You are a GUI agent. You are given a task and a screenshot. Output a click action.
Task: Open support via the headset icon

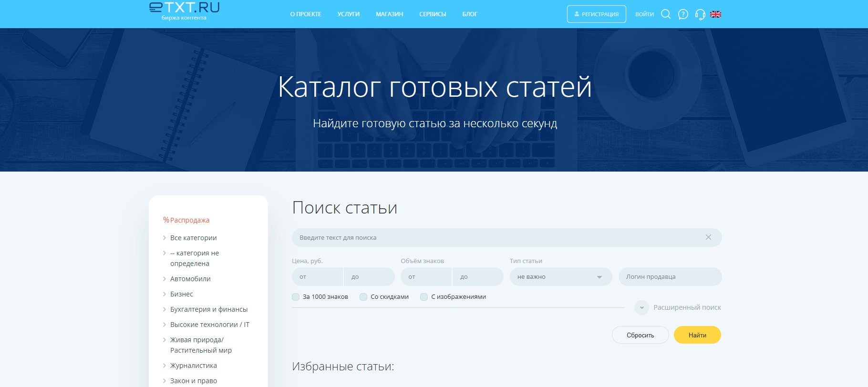(700, 14)
